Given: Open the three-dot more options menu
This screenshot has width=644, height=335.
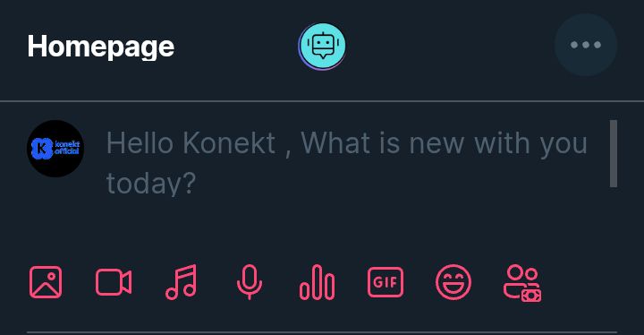Looking at the screenshot, I should tap(586, 45).
